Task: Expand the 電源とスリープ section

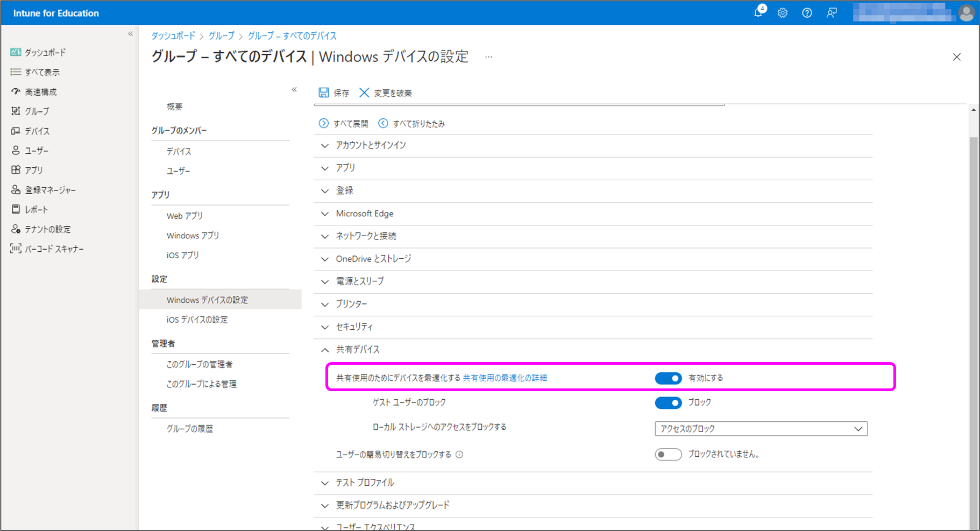Action: 593,281
